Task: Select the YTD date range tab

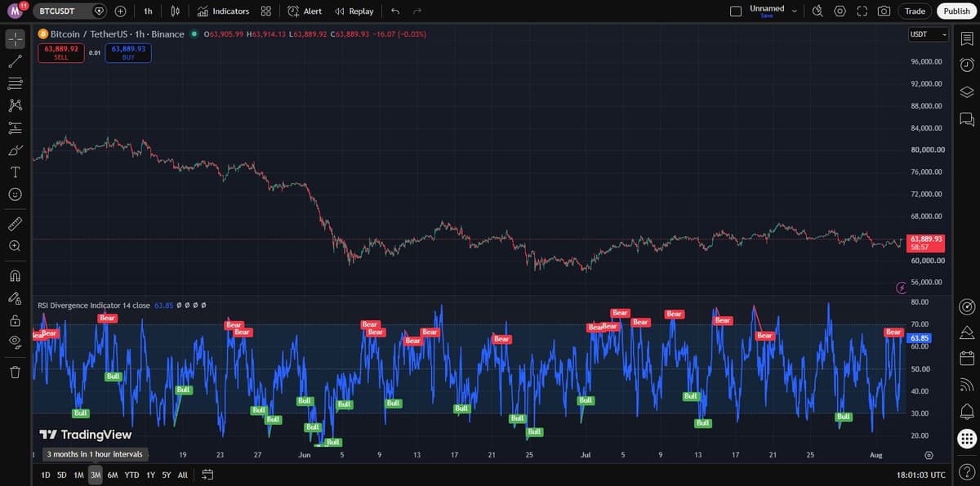Action: click(131, 475)
